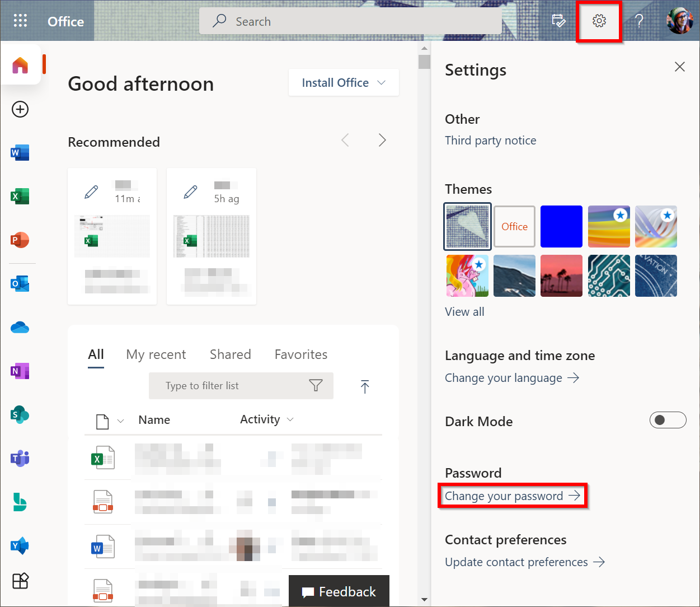Open the Help question mark

[639, 21]
